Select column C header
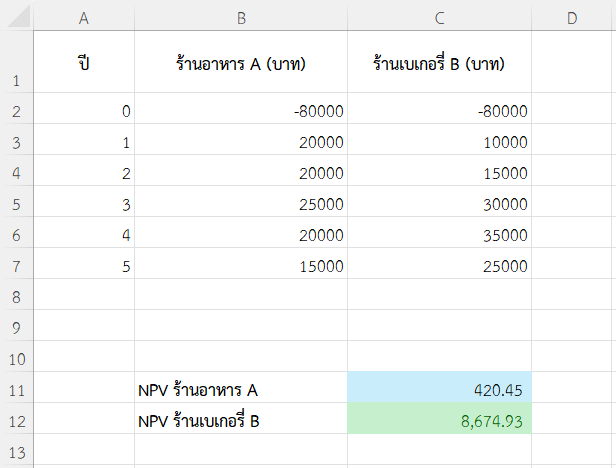616x468 pixels. (439, 16)
